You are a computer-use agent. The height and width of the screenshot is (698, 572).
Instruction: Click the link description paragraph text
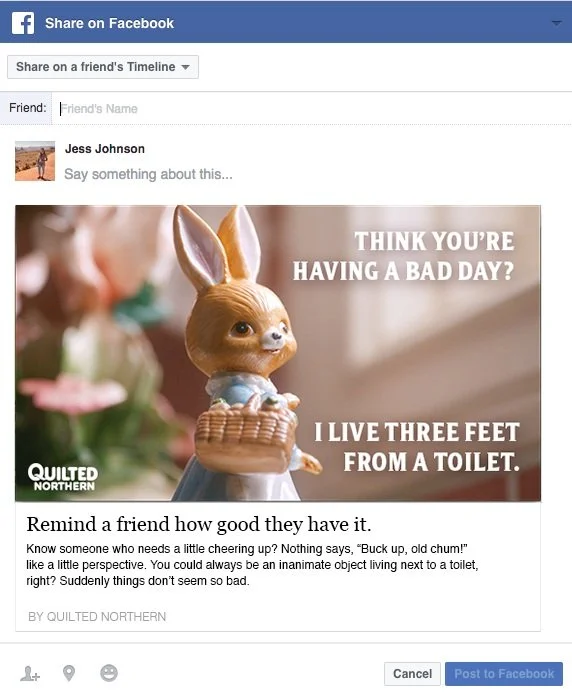coord(252,564)
